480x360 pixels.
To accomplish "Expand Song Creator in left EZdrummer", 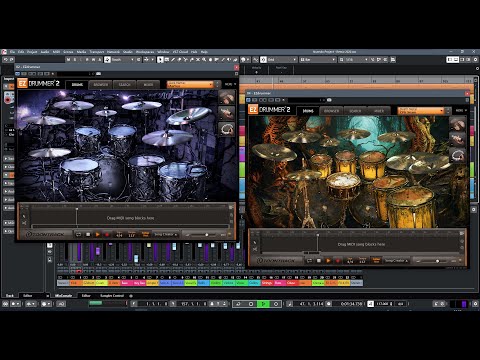I will [165, 235].
